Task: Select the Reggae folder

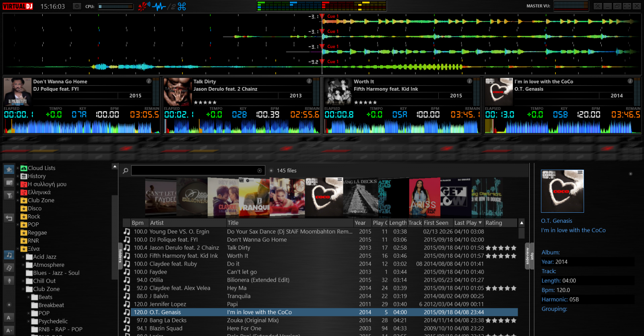Action: coord(37,232)
